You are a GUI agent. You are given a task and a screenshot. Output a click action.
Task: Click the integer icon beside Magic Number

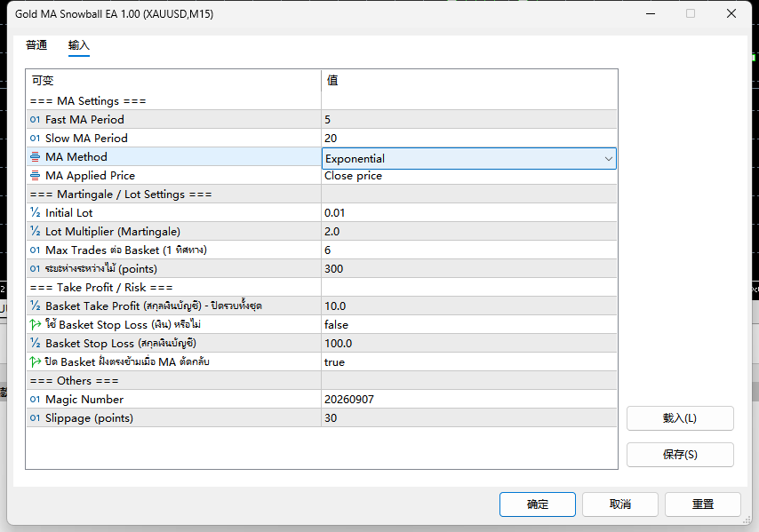tap(35, 400)
